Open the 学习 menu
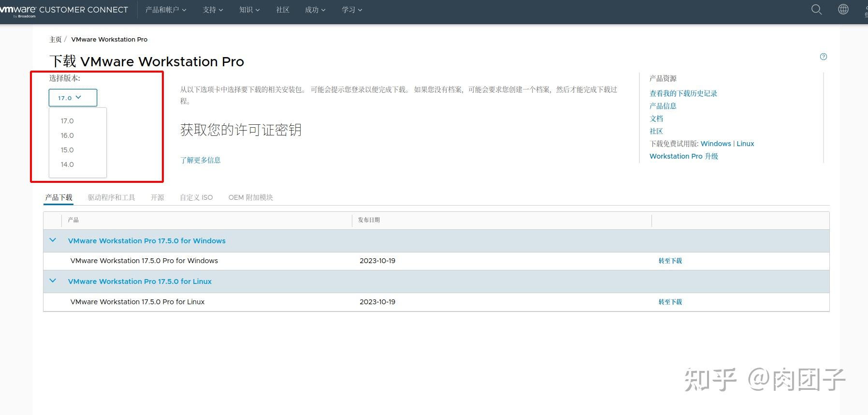Screen dimensions: 868x415 [352, 10]
